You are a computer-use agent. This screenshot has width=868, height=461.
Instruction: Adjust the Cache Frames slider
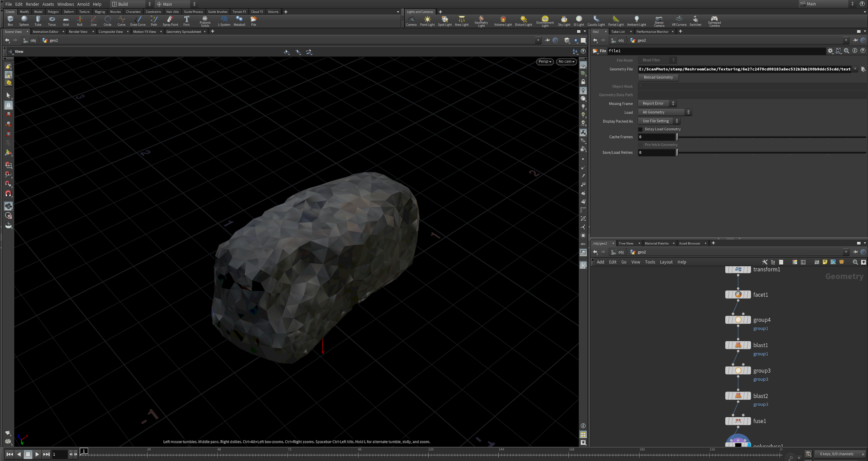tap(771, 137)
